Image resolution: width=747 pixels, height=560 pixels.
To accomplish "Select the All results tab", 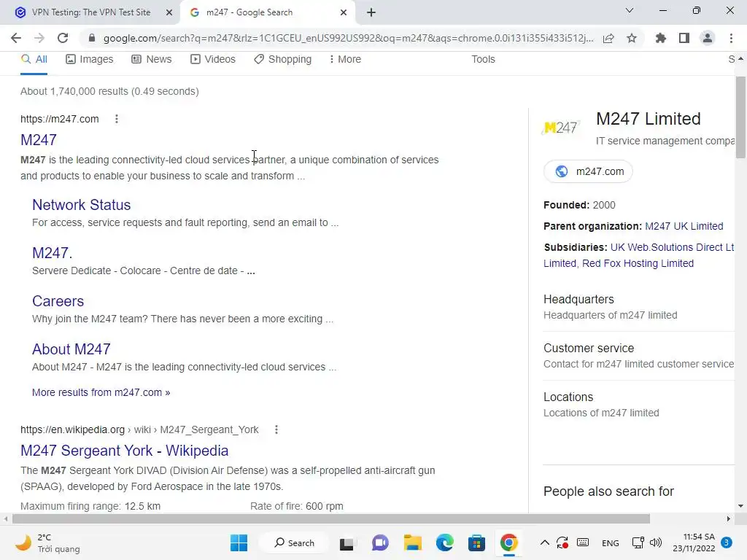I will [34, 60].
